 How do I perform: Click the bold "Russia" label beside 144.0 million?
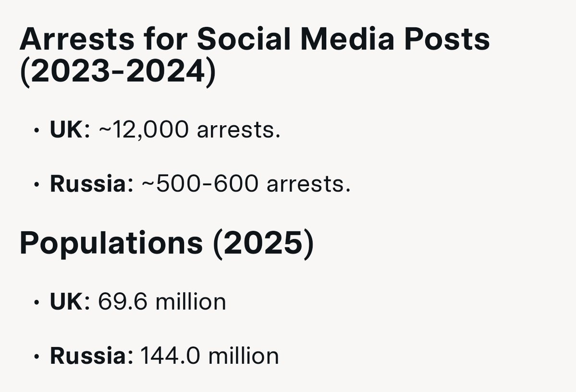tap(88, 356)
